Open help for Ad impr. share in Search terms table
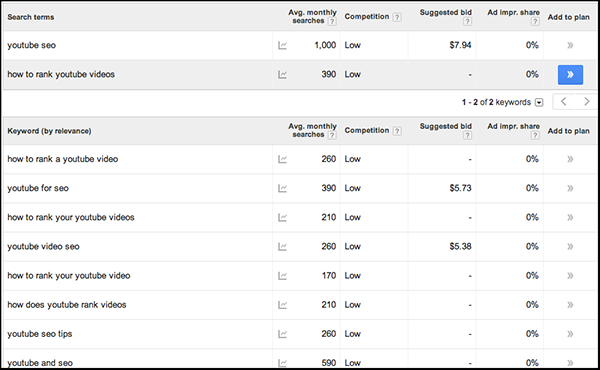The width and height of the screenshot is (600, 370). click(x=535, y=21)
